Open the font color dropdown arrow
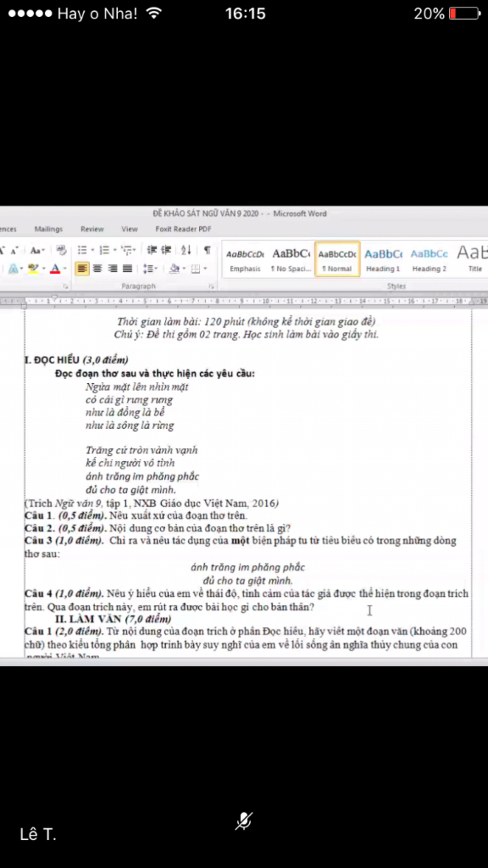 pos(65,269)
